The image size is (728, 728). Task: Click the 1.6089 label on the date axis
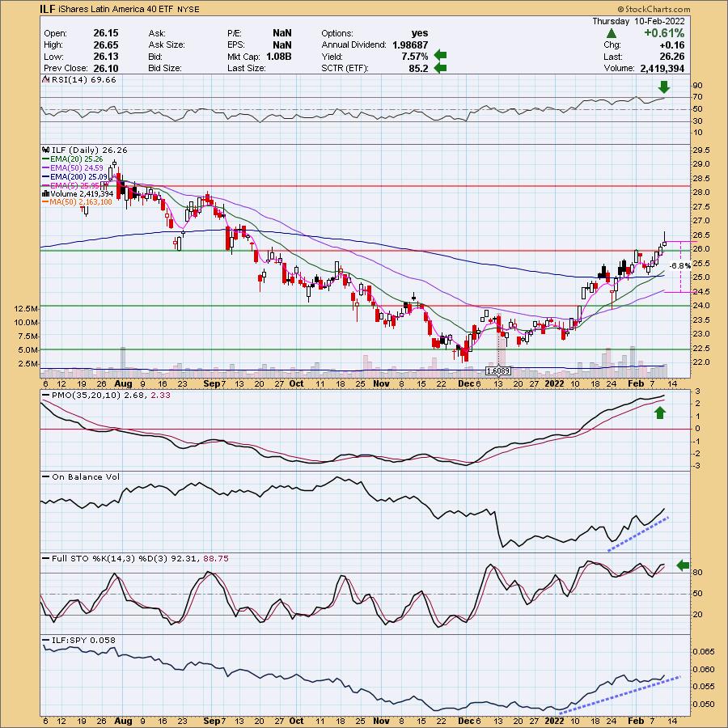pos(498,371)
